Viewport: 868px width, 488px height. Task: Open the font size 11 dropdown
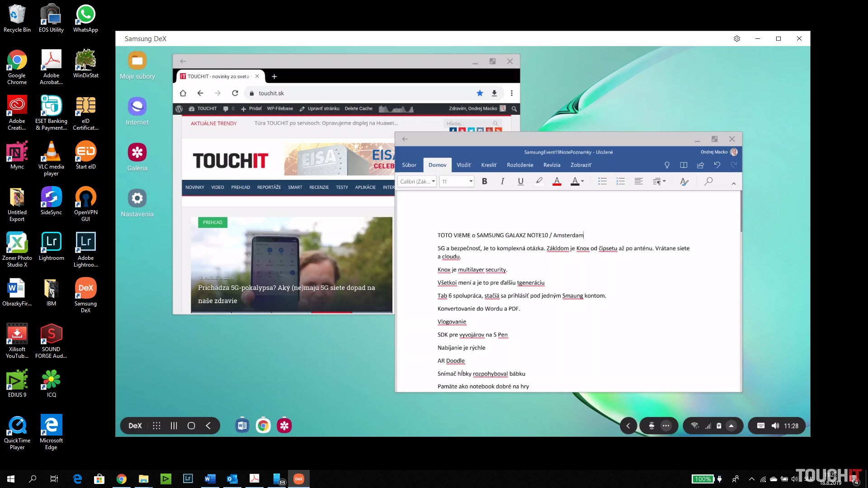(457, 182)
